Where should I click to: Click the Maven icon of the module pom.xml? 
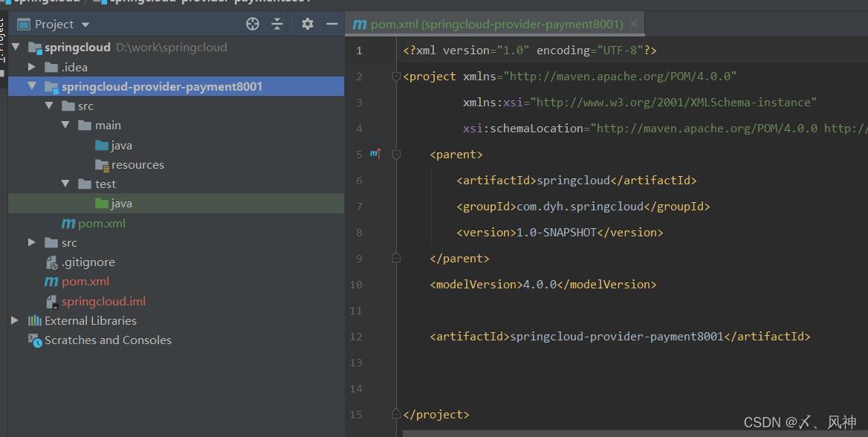tap(68, 224)
